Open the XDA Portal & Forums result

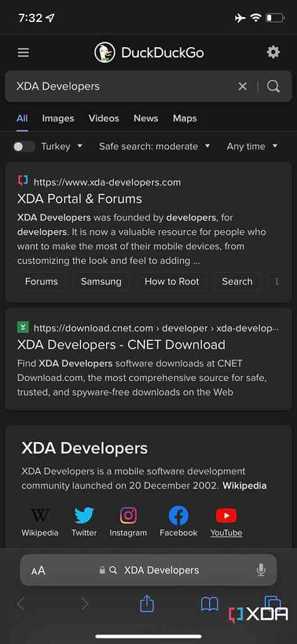[80, 199]
